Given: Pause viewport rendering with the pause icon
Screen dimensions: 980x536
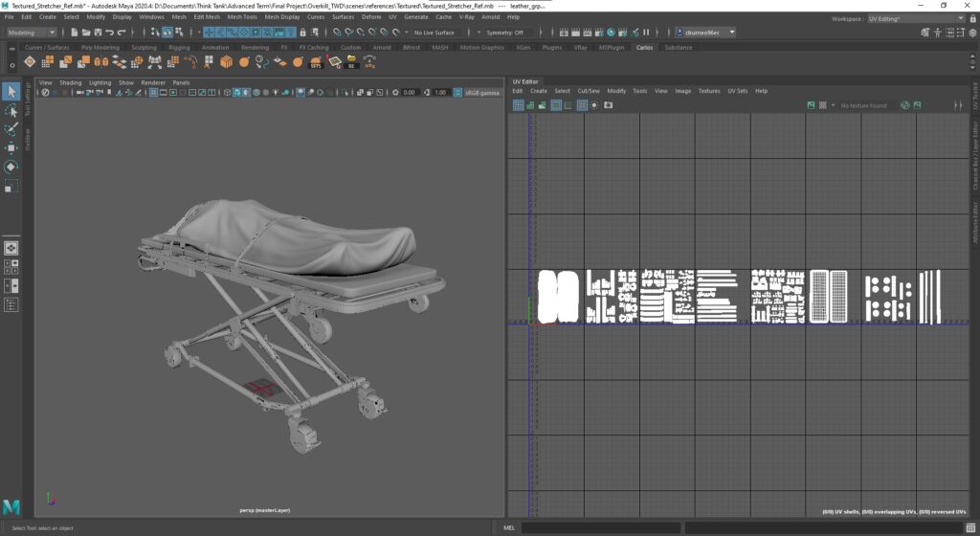Looking at the screenshot, I should pos(646,33).
